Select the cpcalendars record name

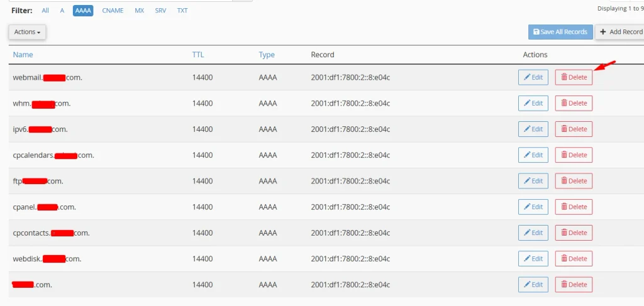point(53,155)
